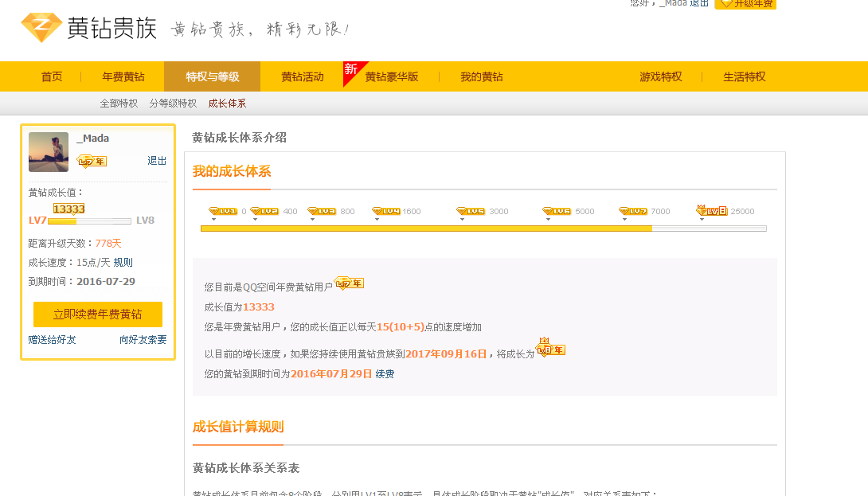Viewport: 868px width, 496px height.
Task: Click the 立即续费年费黄钻 button
Action: coord(98,314)
